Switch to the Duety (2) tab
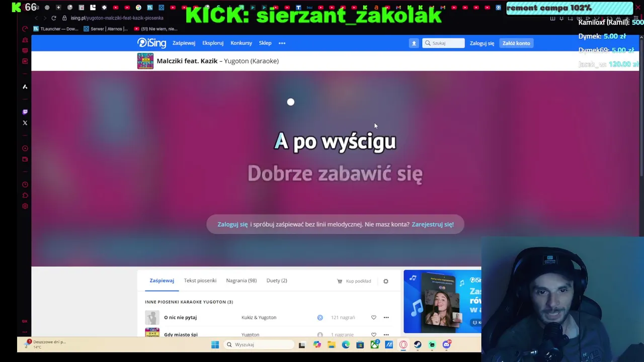 pos(277,281)
